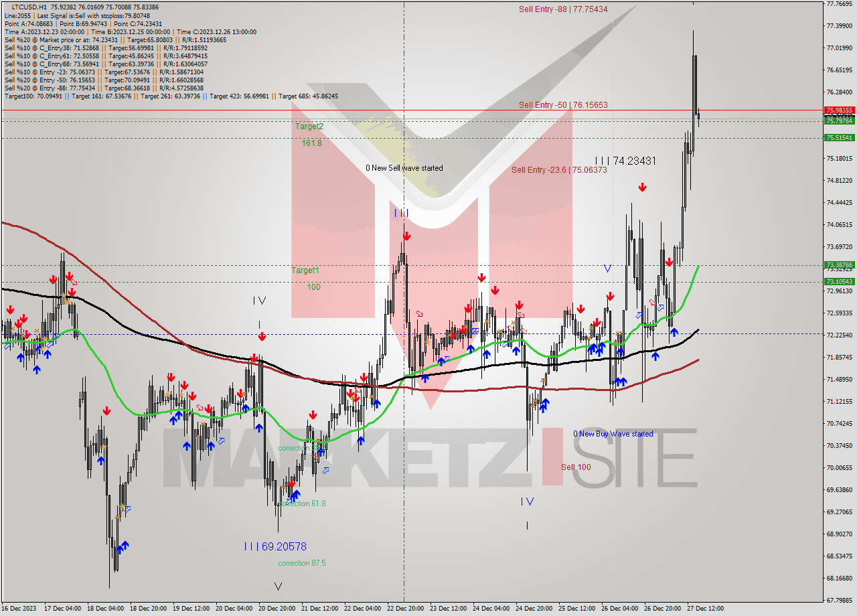Click the '18 Dec 20:00' time axis label
The height and width of the screenshot is (616, 857).
click(148, 609)
